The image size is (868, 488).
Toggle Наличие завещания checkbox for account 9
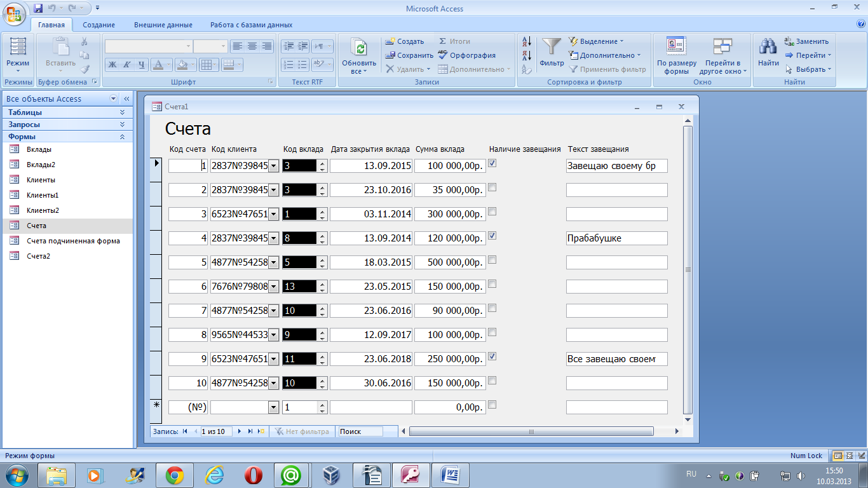tap(492, 356)
